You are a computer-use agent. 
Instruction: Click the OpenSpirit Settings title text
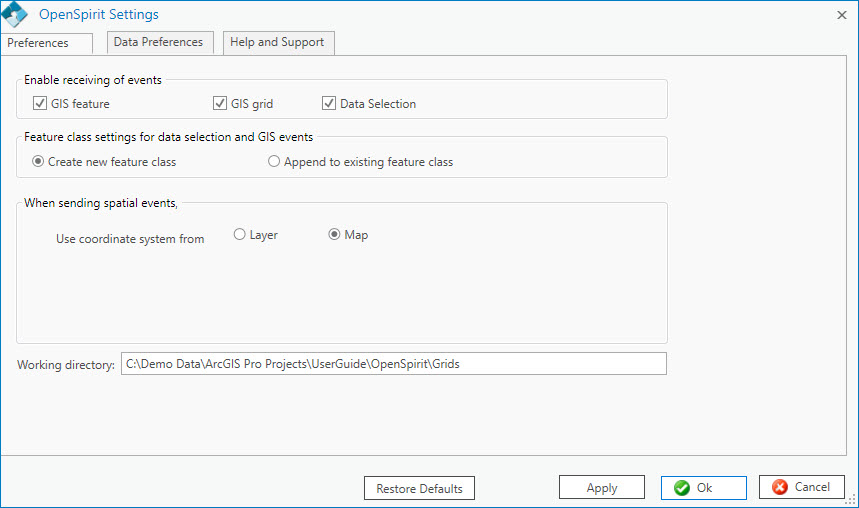pyautogui.click(x=99, y=15)
